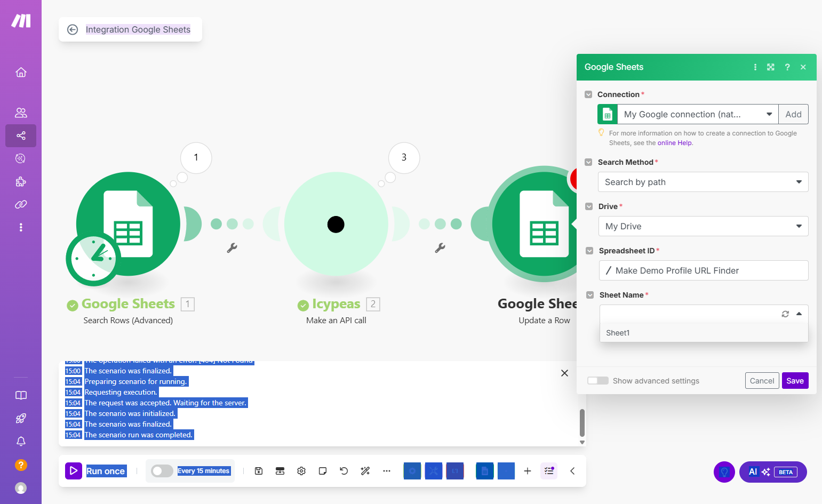822x504 pixels.
Task: Open the Templates icon in sidebar
Action: click(21, 158)
